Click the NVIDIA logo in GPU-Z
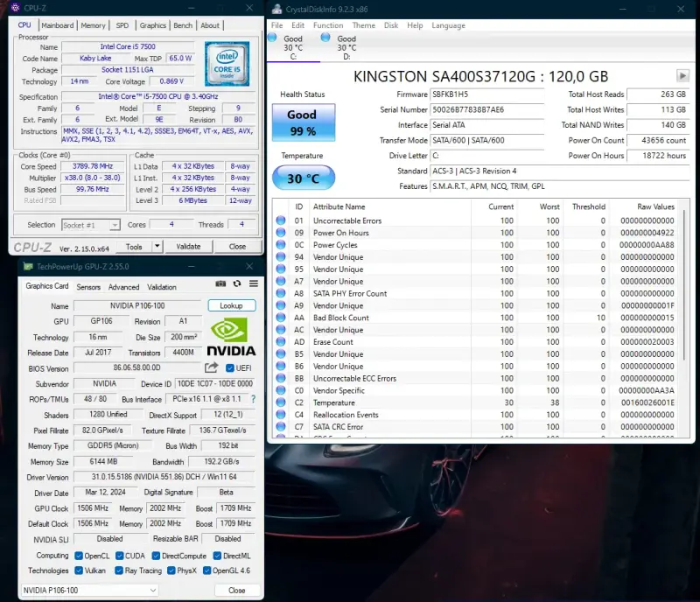 pos(231,337)
